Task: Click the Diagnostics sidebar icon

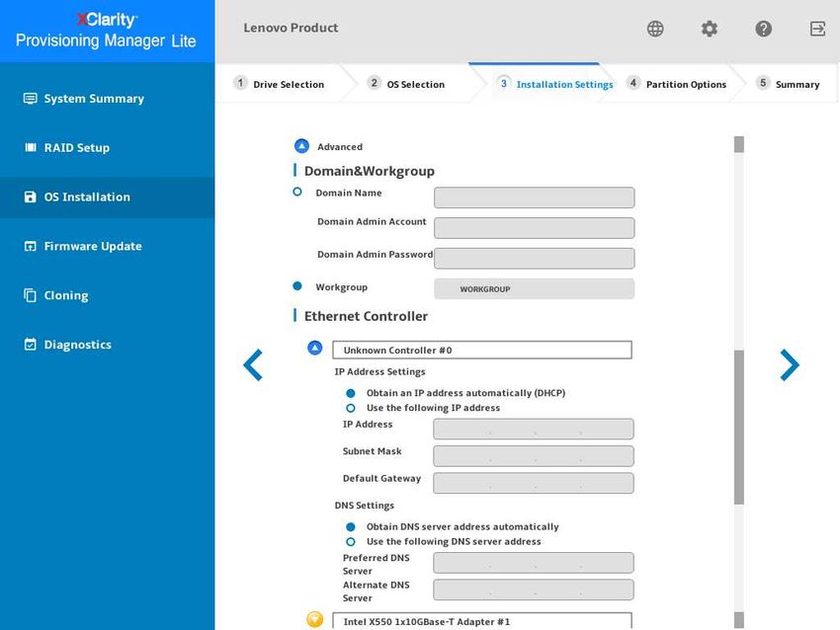Action: pos(30,345)
